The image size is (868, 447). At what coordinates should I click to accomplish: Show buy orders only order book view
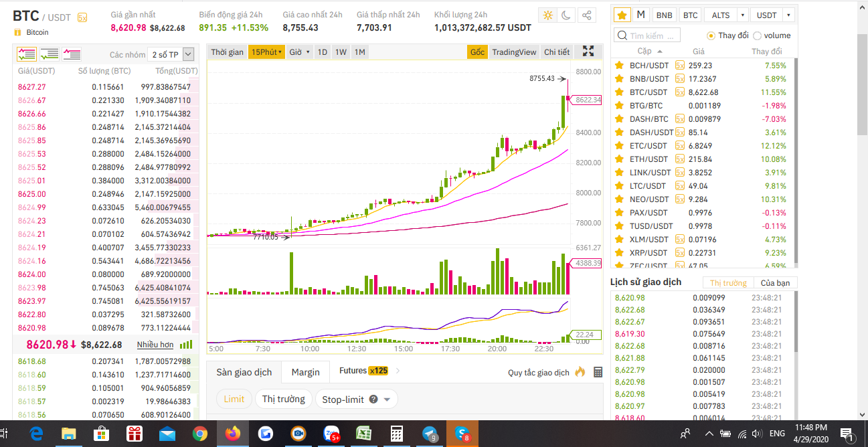49,54
